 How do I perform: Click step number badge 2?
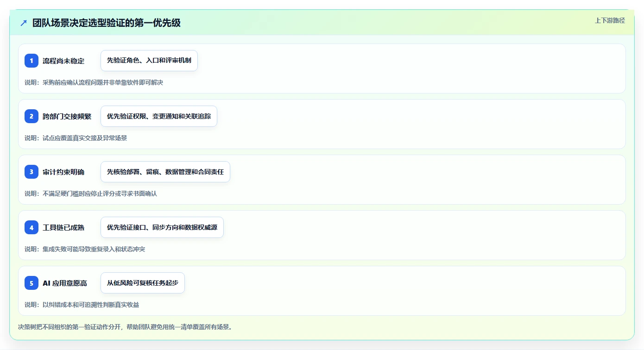click(32, 116)
